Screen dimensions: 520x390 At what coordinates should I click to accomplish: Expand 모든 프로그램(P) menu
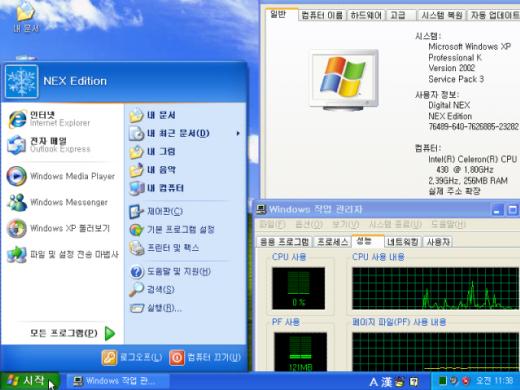[x=72, y=333]
